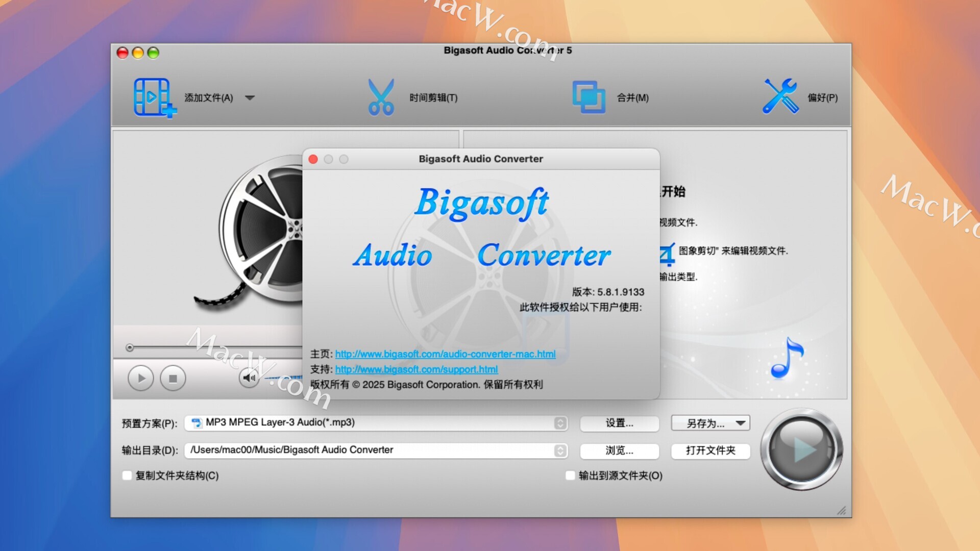Open the bigasoft.com support.html link

416,369
